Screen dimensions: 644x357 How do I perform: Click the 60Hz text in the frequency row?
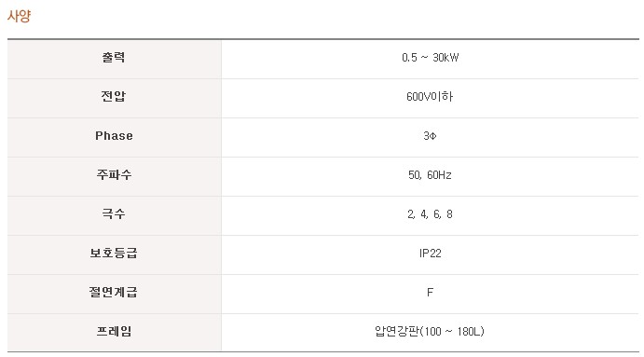(x=439, y=175)
